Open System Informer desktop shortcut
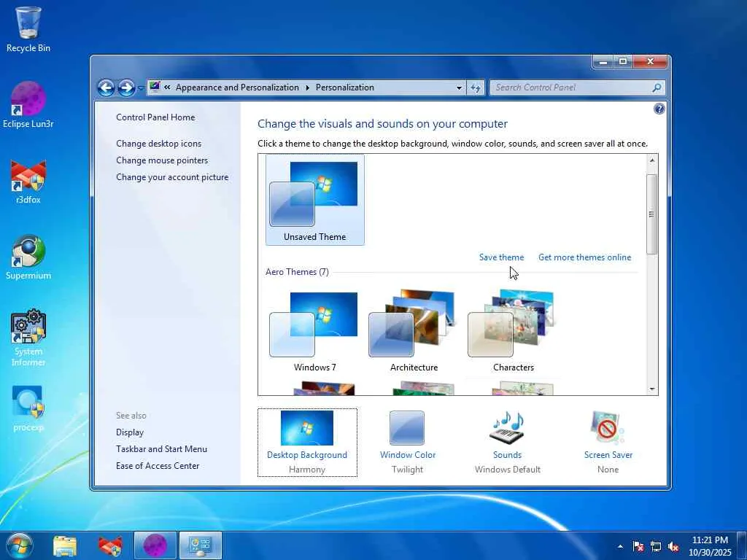 click(28, 338)
